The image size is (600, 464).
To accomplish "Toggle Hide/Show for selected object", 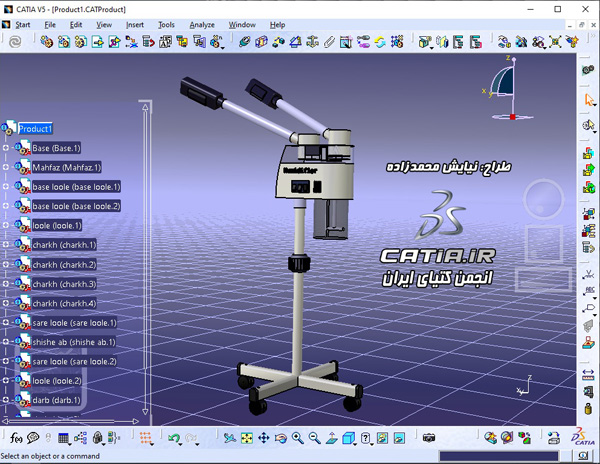I will click(x=382, y=438).
